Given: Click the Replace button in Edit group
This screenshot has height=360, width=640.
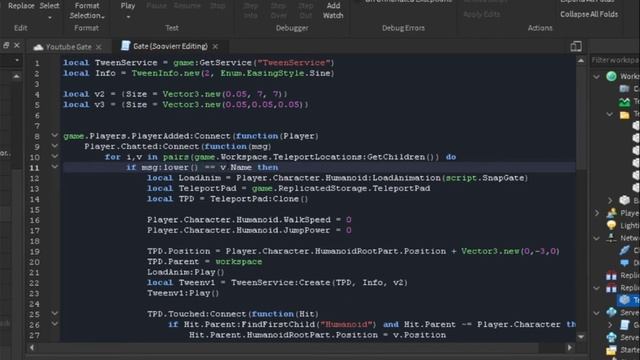Looking at the screenshot, I should click(x=21, y=6).
